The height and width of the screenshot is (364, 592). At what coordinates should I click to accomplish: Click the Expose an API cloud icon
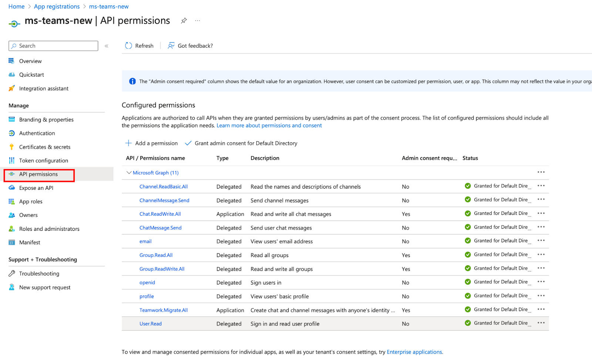tap(11, 188)
